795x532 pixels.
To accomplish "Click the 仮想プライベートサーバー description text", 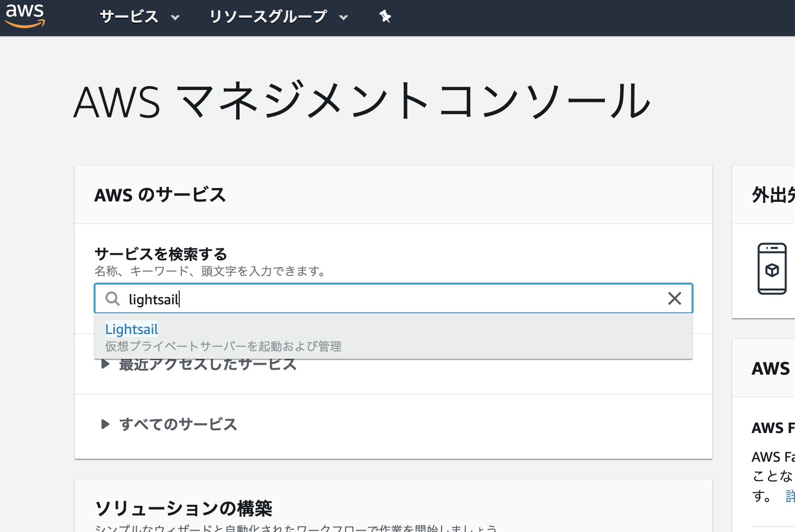I will pyautogui.click(x=223, y=346).
